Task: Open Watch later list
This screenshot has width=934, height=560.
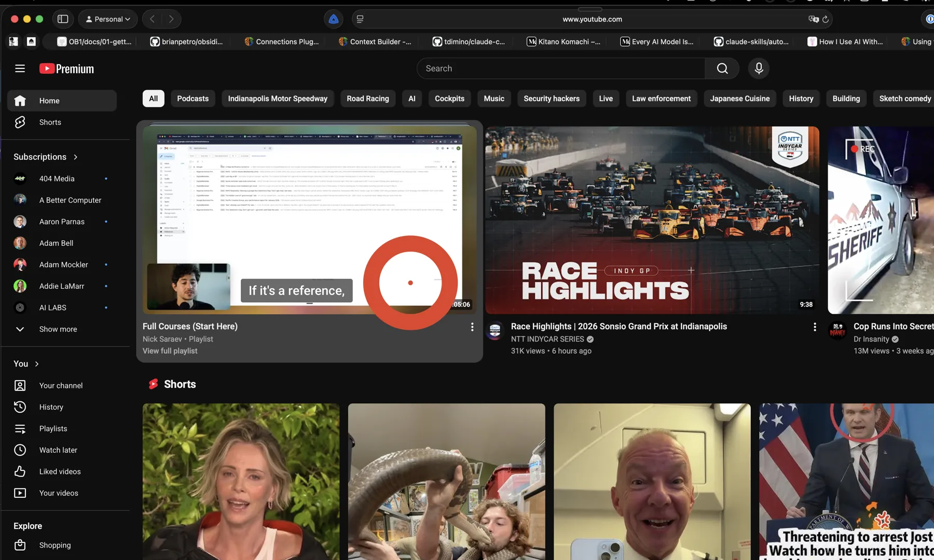Action: (x=62, y=450)
